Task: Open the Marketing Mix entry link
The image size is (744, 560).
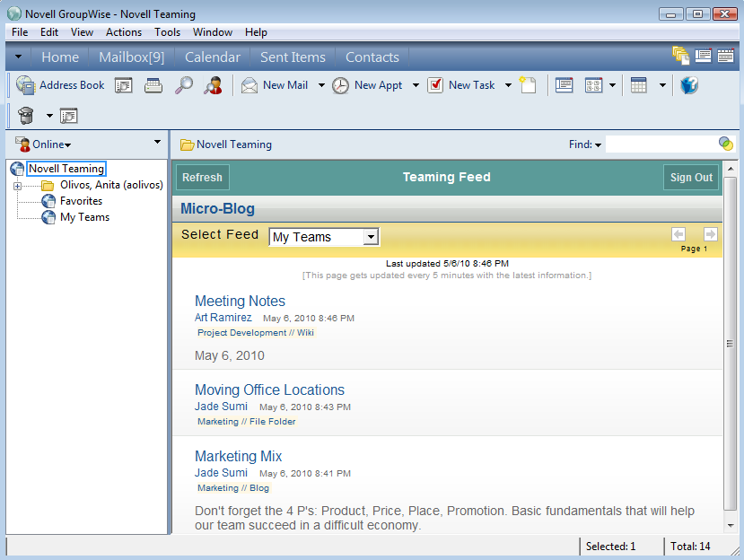Action: click(x=238, y=456)
